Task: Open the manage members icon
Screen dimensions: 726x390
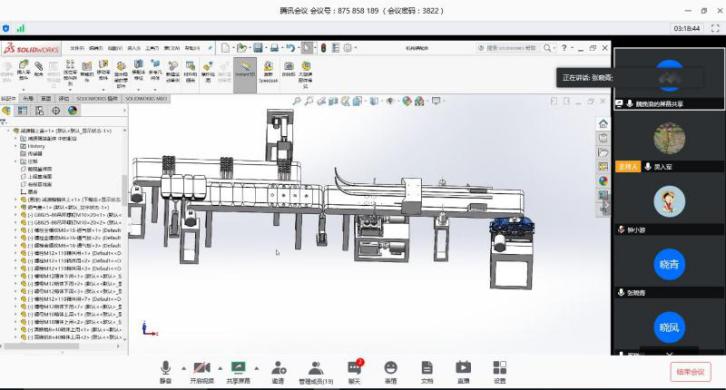Action: 316,372
